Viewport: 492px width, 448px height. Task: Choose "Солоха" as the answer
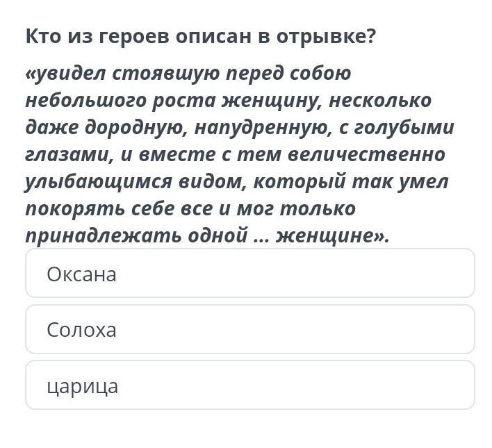[249, 329]
